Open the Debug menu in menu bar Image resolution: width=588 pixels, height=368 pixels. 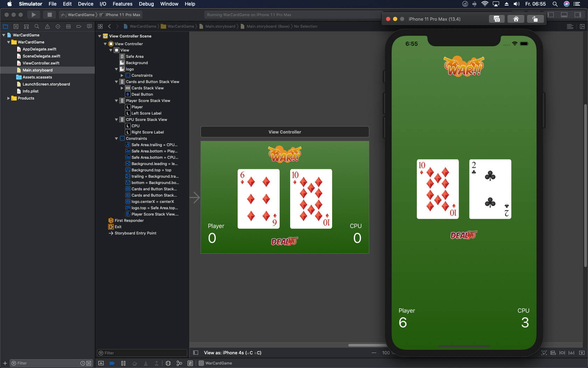click(146, 4)
